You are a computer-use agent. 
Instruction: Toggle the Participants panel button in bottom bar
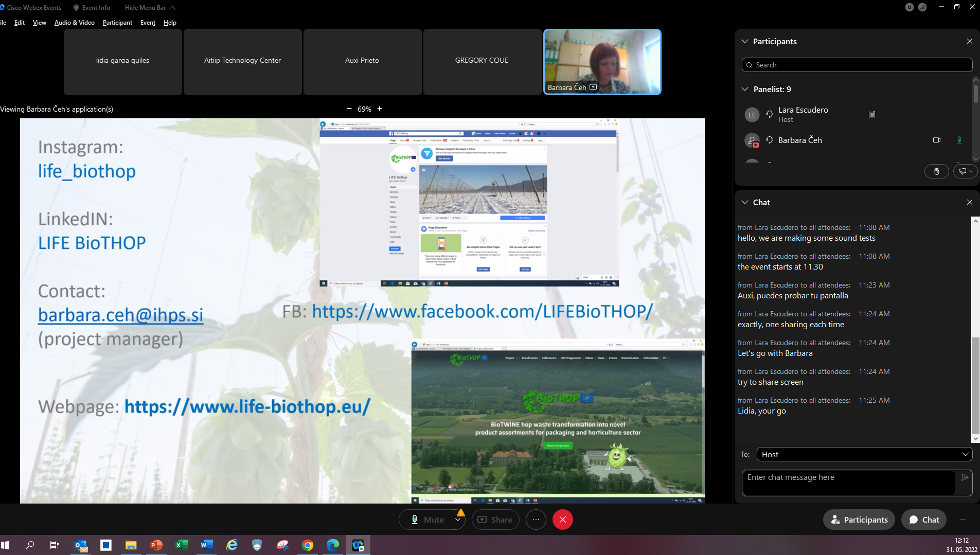click(x=859, y=520)
